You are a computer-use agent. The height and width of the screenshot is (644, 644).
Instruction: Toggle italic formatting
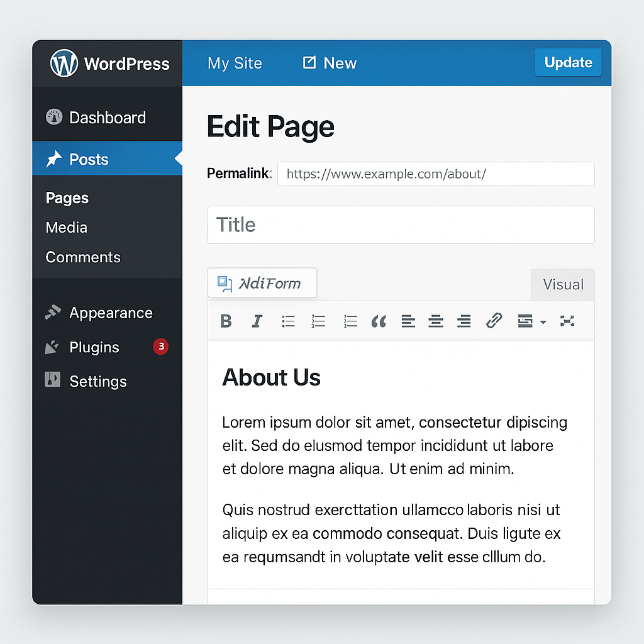click(x=257, y=321)
